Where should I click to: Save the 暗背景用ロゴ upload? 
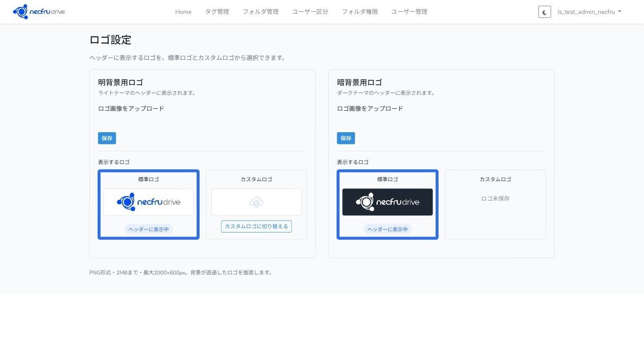coord(346,138)
